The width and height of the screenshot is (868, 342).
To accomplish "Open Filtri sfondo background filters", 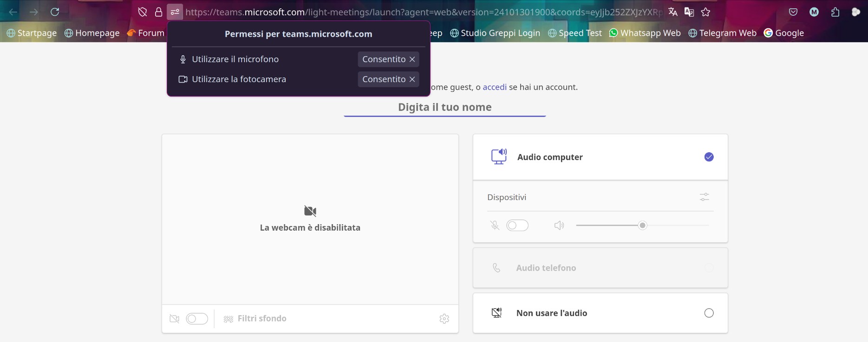I will pyautogui.click(x=255, y=319).
